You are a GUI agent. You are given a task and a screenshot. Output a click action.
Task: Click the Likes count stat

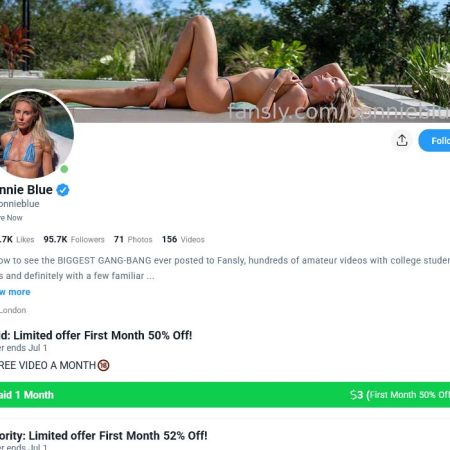17,239
